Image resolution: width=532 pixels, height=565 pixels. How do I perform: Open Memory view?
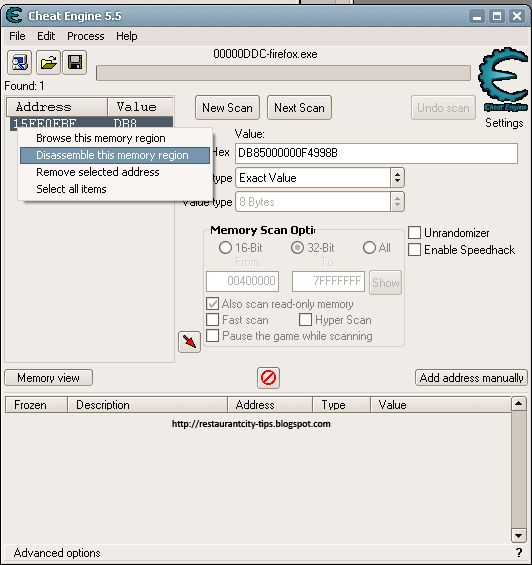pyautogui.click(x=48, y=378)
